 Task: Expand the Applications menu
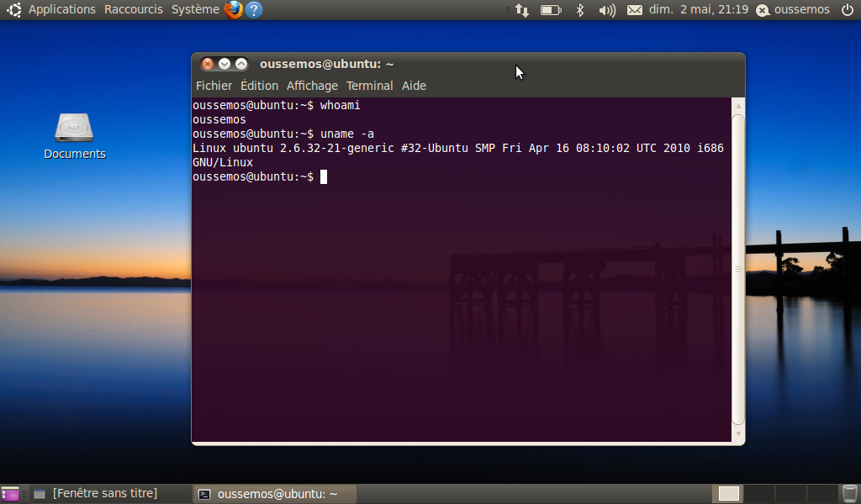pos(61,9)
